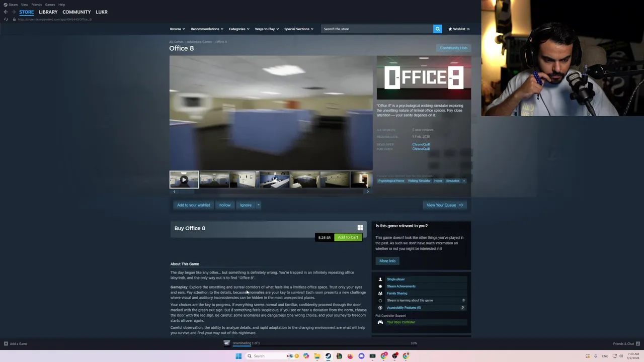The height and width of the screenshot is (362, 644).
Task: Click the Ignore button
Action: click(x=246, y=205)
